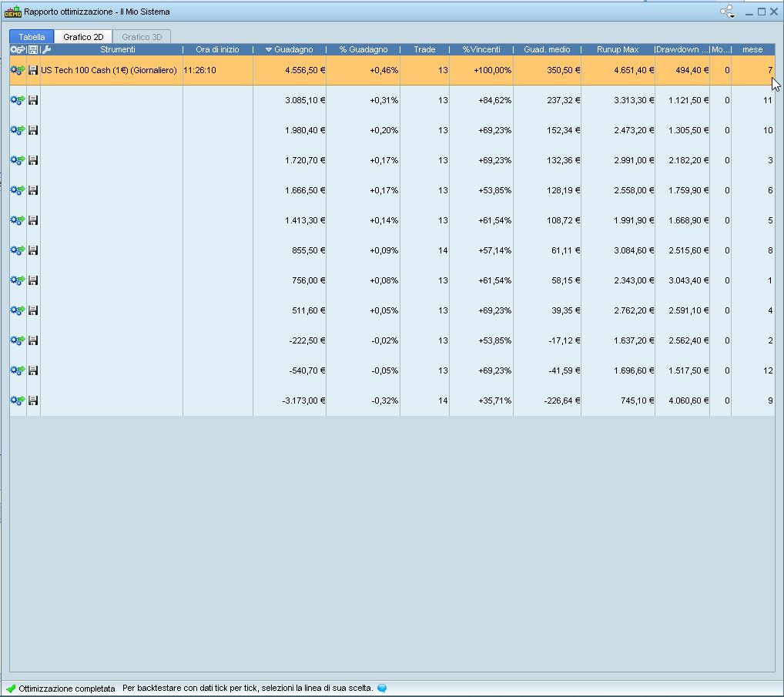Screen dimensions: 784x697
Task: Sort by the Guadagno column header
Action: point(290,49)
